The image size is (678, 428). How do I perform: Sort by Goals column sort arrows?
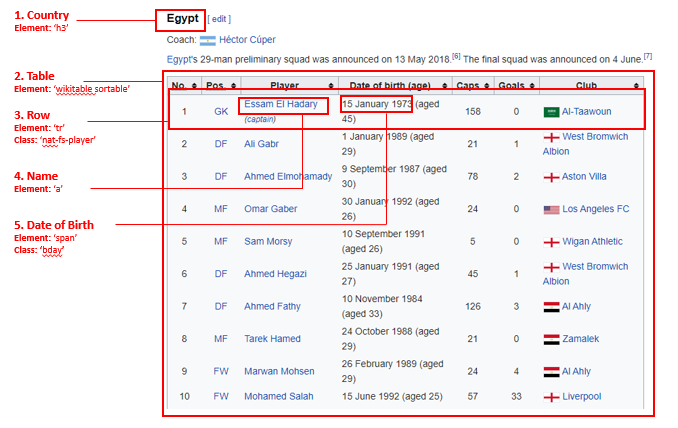click(x=531, y=86)
